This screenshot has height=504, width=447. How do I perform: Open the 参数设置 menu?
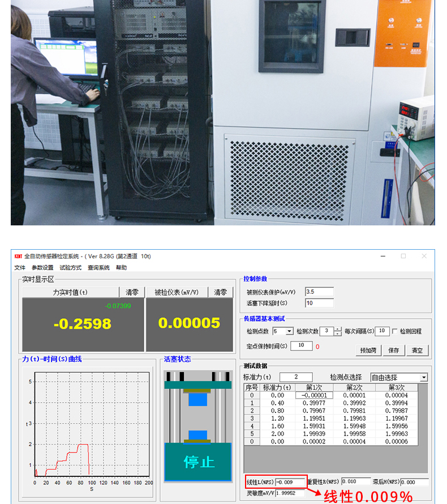coord(42,268)
